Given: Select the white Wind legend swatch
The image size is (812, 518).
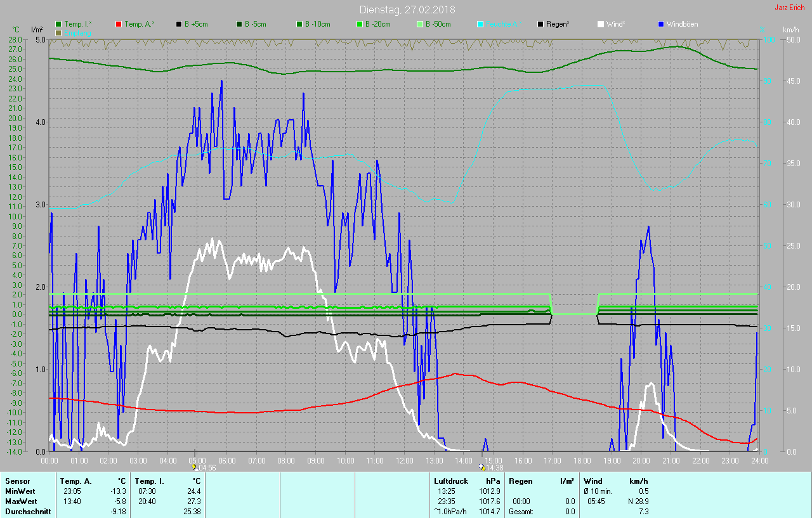Looking at the screenshot, I should click(x=601, y=24).
